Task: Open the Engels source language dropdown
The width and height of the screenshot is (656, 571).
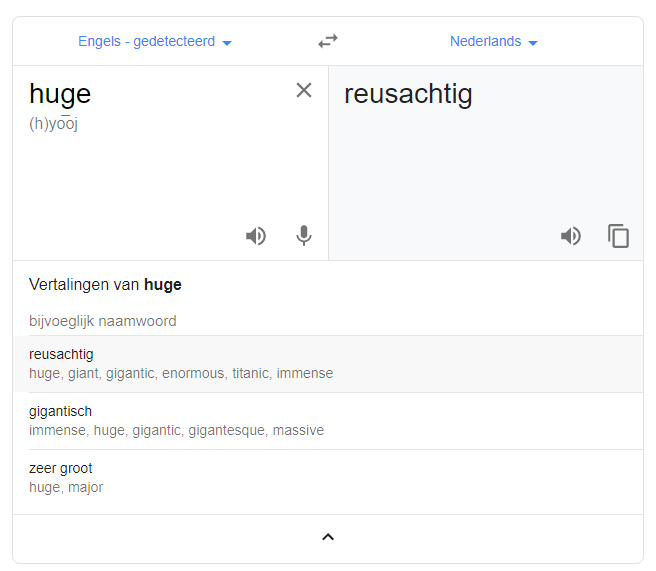Action: [155, 41]
